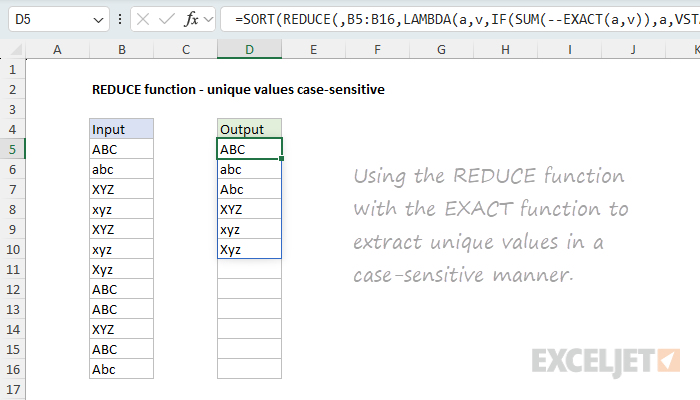
Task: Expand the dropdown next to fx
Action: (208, 19)
